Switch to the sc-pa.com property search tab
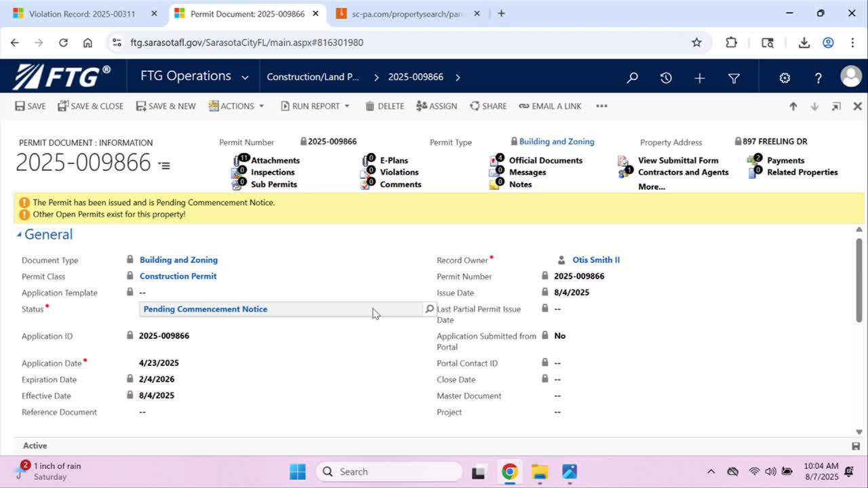 coord(408,14)
